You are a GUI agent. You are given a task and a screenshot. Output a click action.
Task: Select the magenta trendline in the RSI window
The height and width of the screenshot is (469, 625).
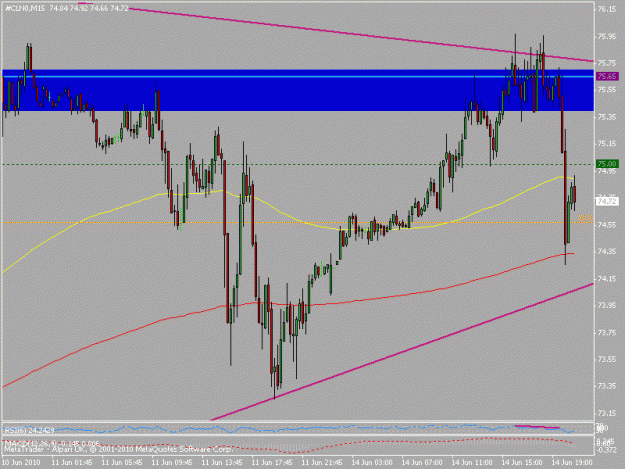(x=537, y=427)
